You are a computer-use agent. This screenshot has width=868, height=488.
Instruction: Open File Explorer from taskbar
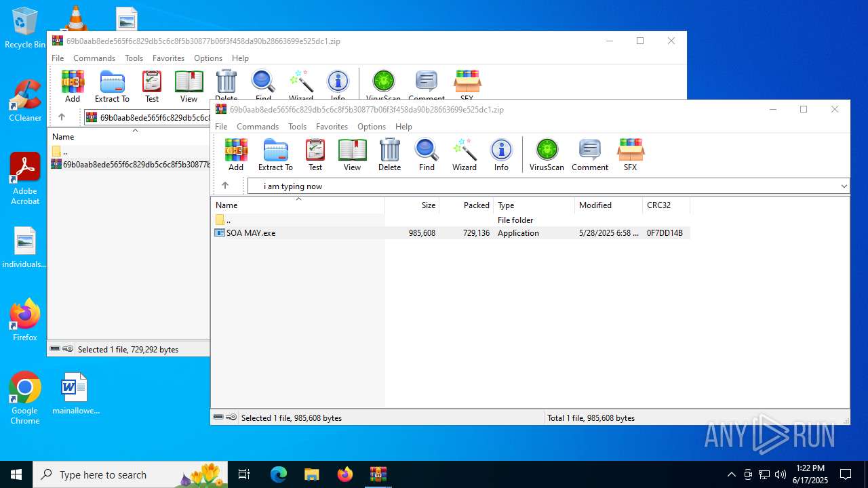click(x=311, y=474)
